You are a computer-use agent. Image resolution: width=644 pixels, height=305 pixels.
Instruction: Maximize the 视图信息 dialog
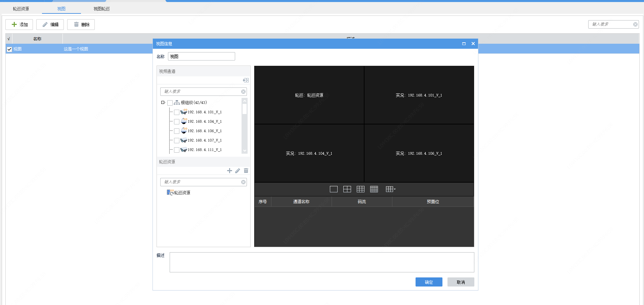pos(464,44)
